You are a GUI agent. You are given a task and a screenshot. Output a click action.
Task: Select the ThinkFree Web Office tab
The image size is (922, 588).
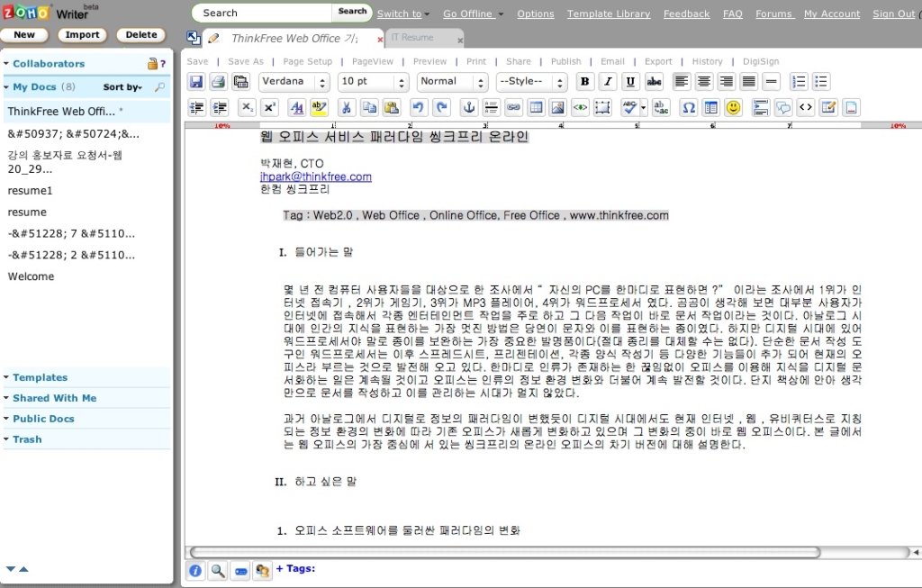(x=294, y=38)
